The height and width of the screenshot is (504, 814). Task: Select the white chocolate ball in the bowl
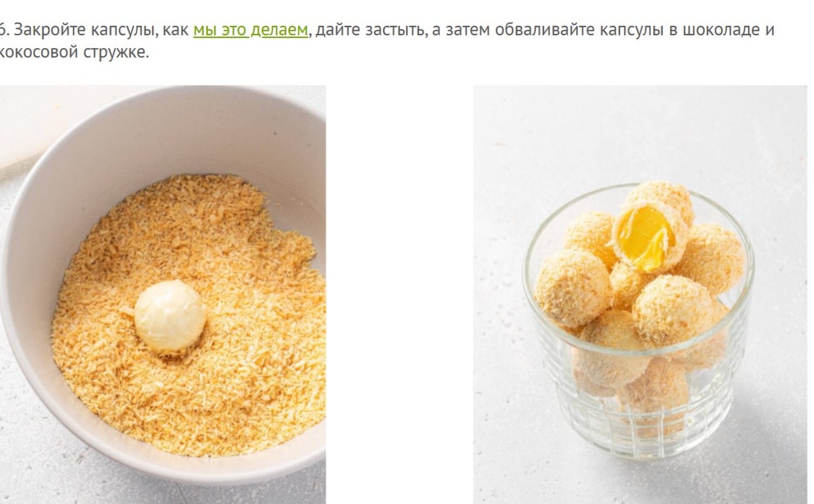170,317
